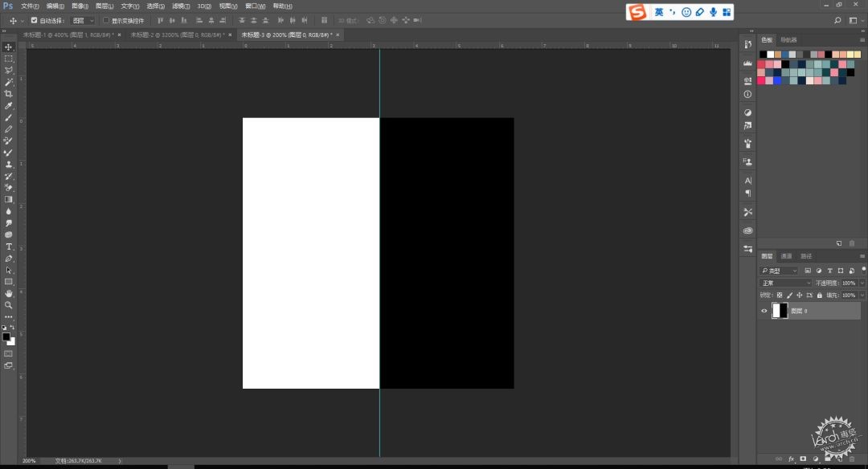Viewport: 868px width, 469px height.
Task: Click the add layer mask icon
Action: click(x=803, y=459)
